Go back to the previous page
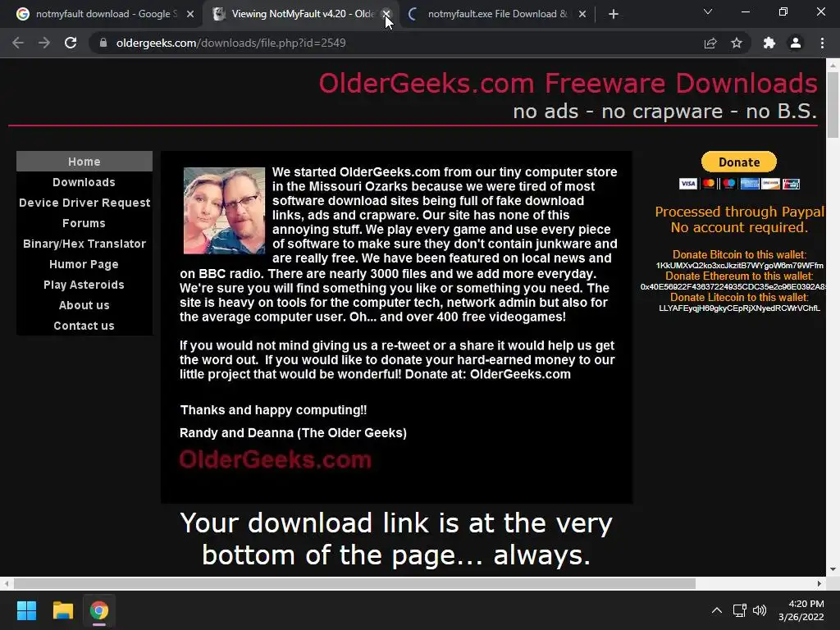The image size is (840, 630). pos(18,43)
